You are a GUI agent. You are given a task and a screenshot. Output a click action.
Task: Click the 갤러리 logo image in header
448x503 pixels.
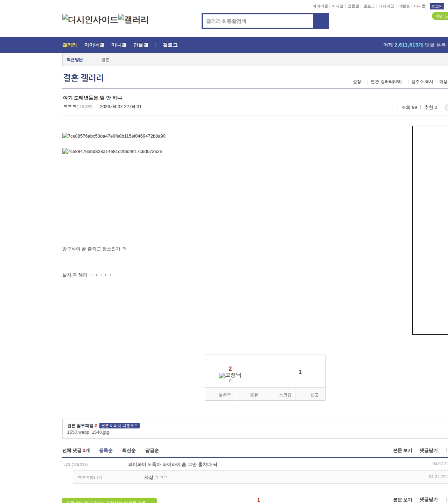tap(133, 20)
